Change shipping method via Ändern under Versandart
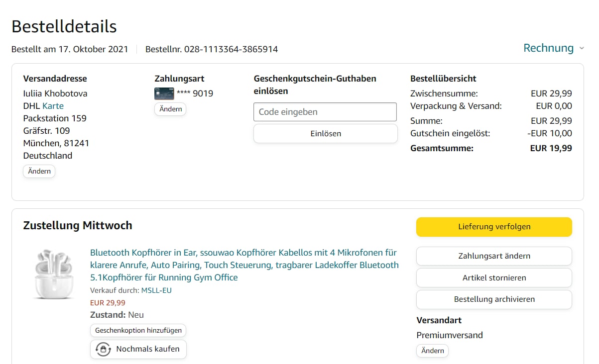This screenshot has height=364, width=599. [432, 351]
